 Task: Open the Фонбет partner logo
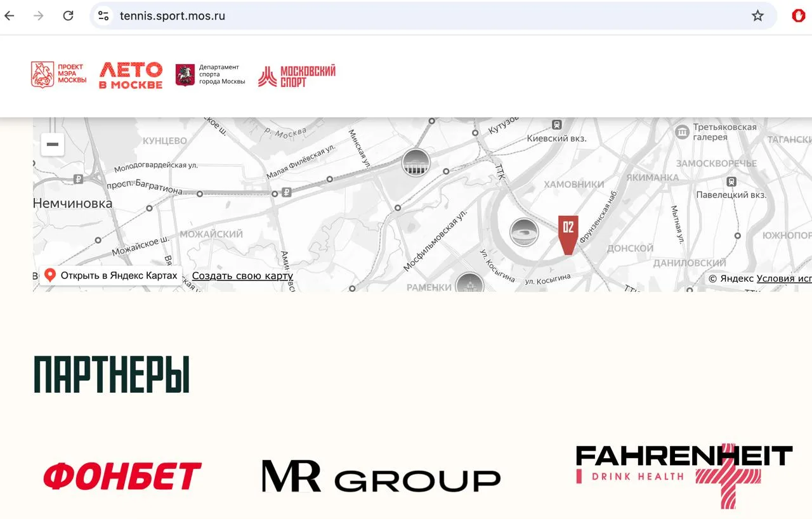point(122,476)
